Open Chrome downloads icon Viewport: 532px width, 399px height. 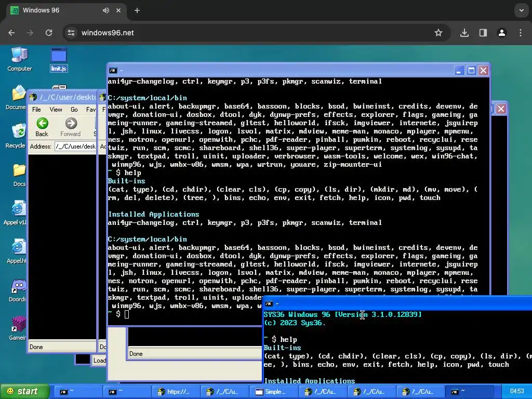(464, 33)
